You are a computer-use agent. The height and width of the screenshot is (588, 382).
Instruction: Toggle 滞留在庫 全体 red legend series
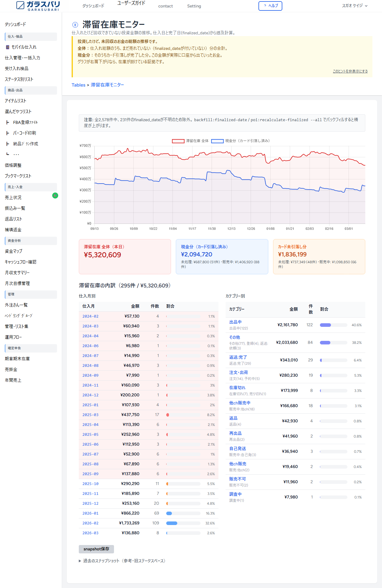(178, 141)
